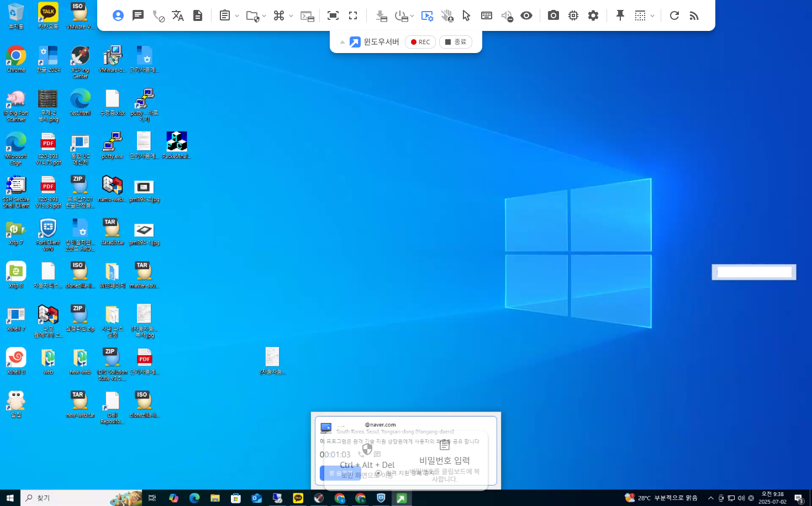Open the document notes icon

[198, 15]
